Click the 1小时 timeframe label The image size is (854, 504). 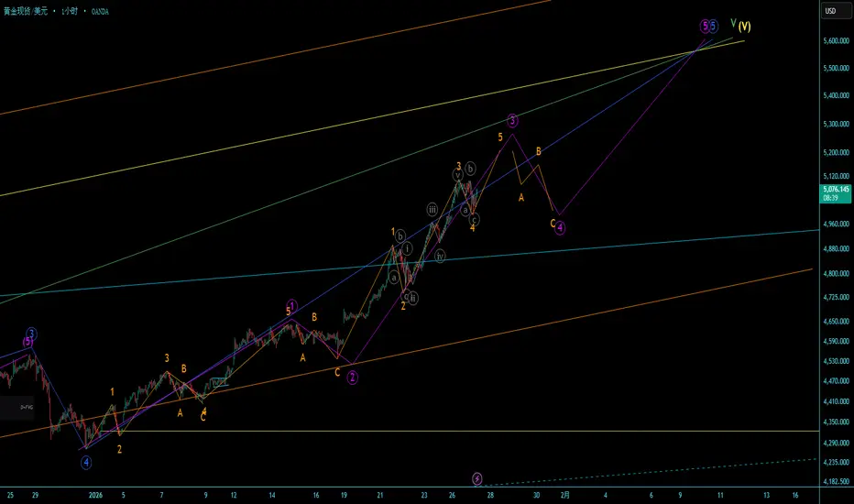click(x=70, y=11)
